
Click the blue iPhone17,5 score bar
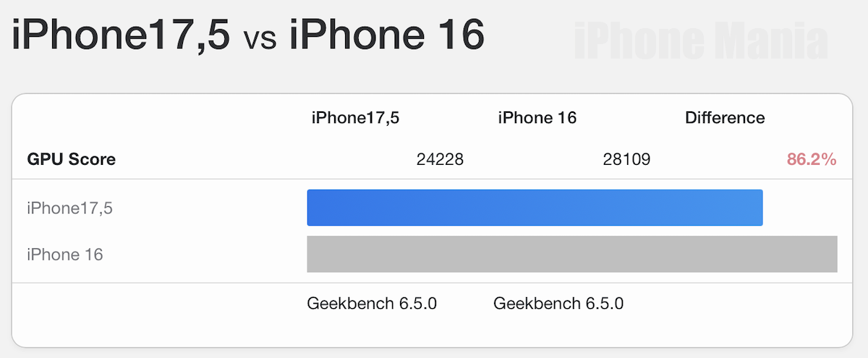point(535,208)
